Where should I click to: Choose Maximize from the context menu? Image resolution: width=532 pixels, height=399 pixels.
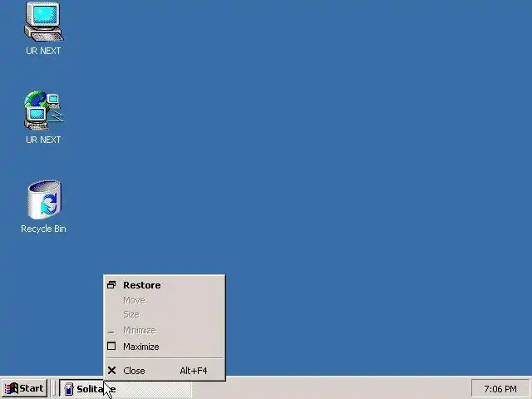(165, 347)
